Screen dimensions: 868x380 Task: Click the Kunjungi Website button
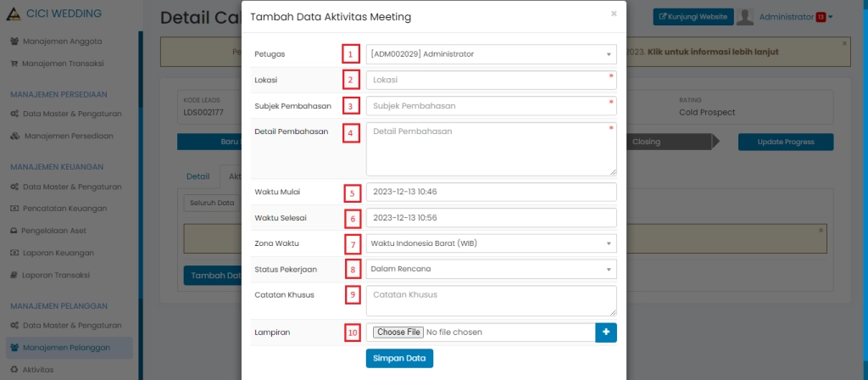[x=693, y=17]
